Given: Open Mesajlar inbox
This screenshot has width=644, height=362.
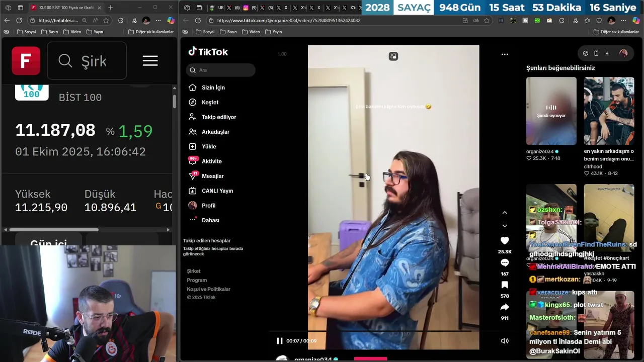Looking at the screenshot, I should pyautogui.click(x=206, y=176).
